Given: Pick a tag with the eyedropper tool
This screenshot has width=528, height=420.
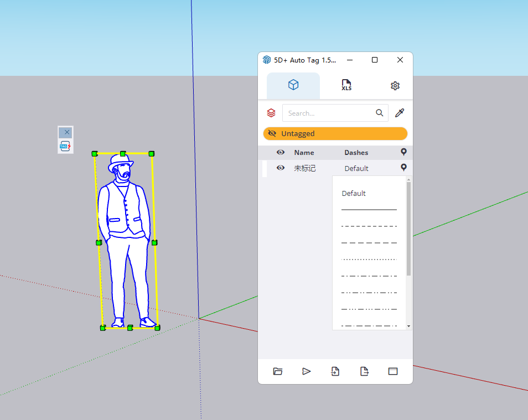Looking at the screenshot, I should coord(400,113).
